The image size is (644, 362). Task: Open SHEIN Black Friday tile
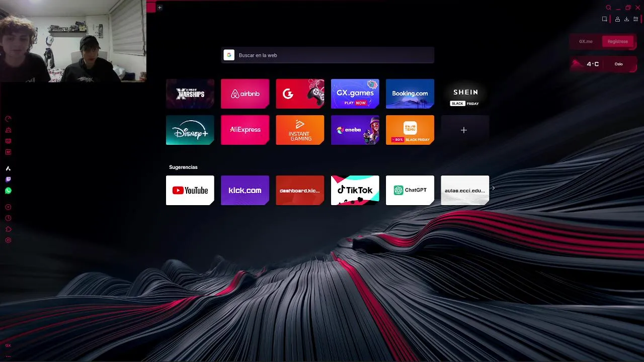click(x=465, y=94)
